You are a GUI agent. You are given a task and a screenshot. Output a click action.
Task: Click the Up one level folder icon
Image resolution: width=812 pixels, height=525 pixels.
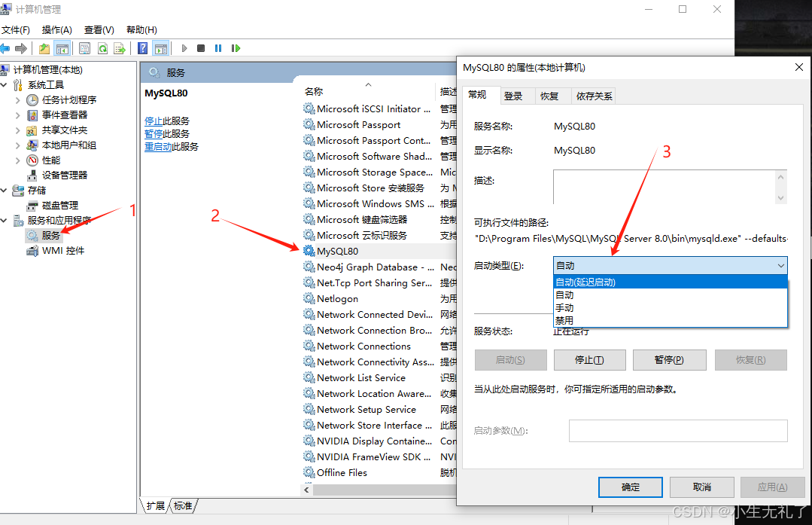(44, 48)
